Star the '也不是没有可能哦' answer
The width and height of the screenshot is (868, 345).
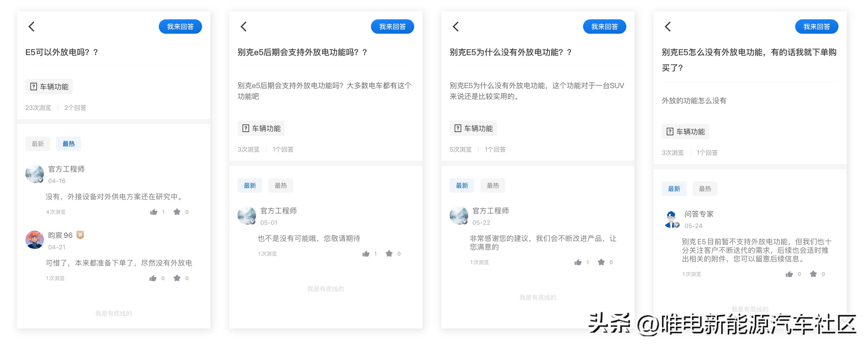click(x=389, y=253)
